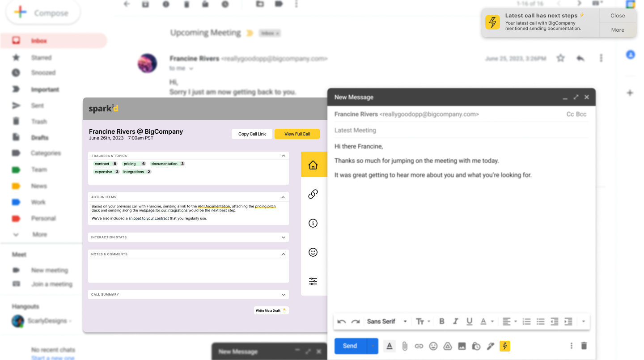
Task: Open the Send options dropdown arrow
Action: click(x=372, y=346)
